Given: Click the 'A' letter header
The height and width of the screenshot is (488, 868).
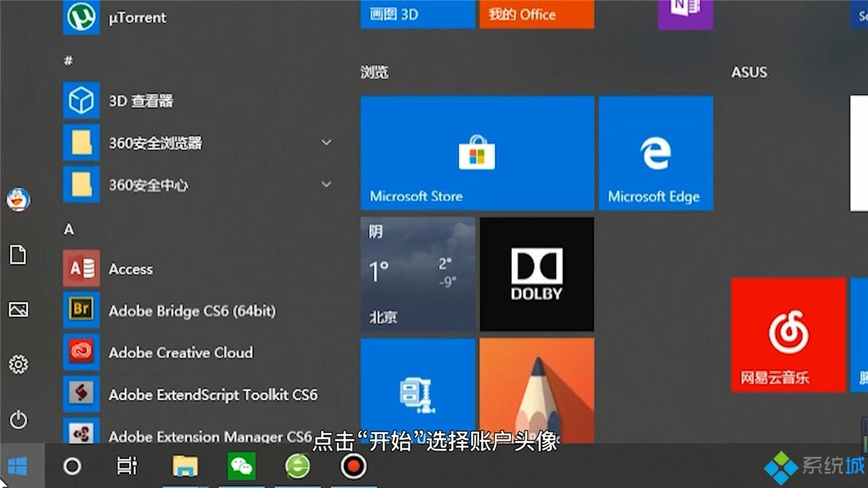Looking at the screenshot, I should pos(68,230).
